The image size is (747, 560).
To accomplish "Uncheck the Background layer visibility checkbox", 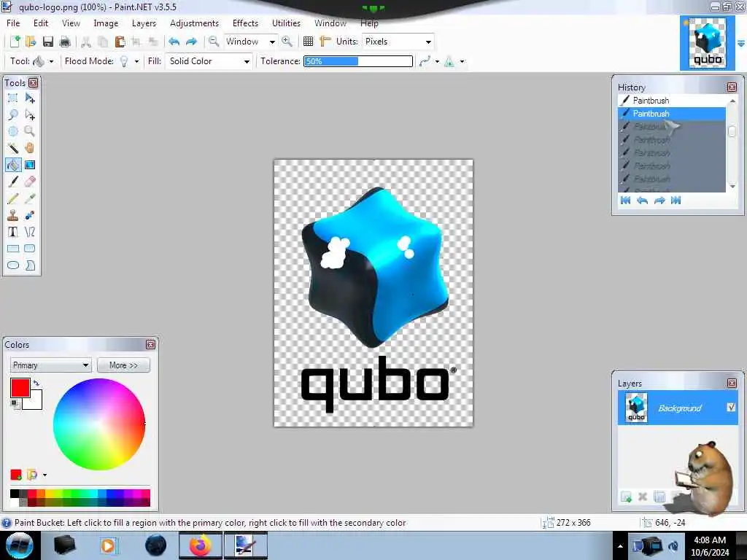I will [731, 407].
